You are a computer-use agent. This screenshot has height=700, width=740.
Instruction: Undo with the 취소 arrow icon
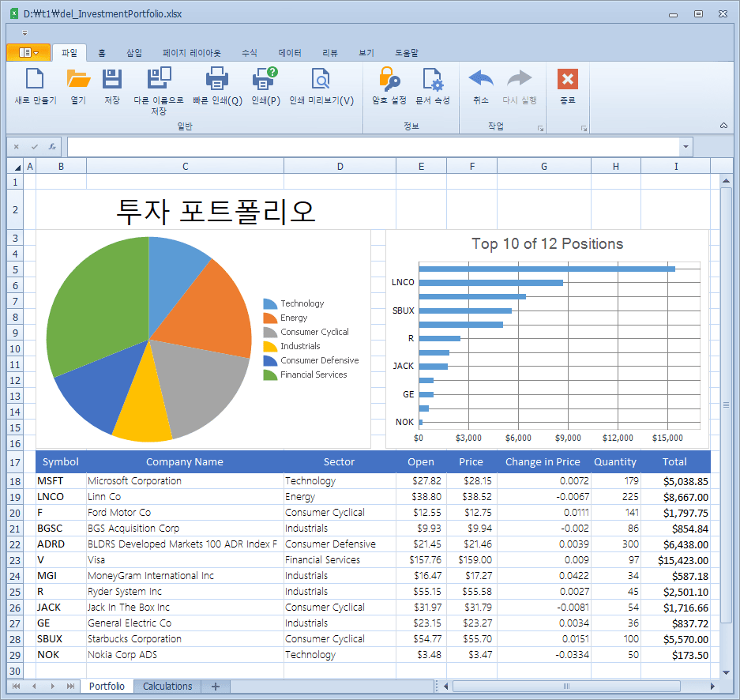(480, 78)
